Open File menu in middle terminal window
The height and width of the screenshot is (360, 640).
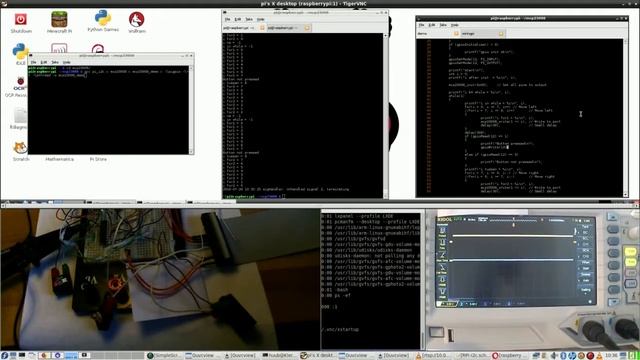227,19
